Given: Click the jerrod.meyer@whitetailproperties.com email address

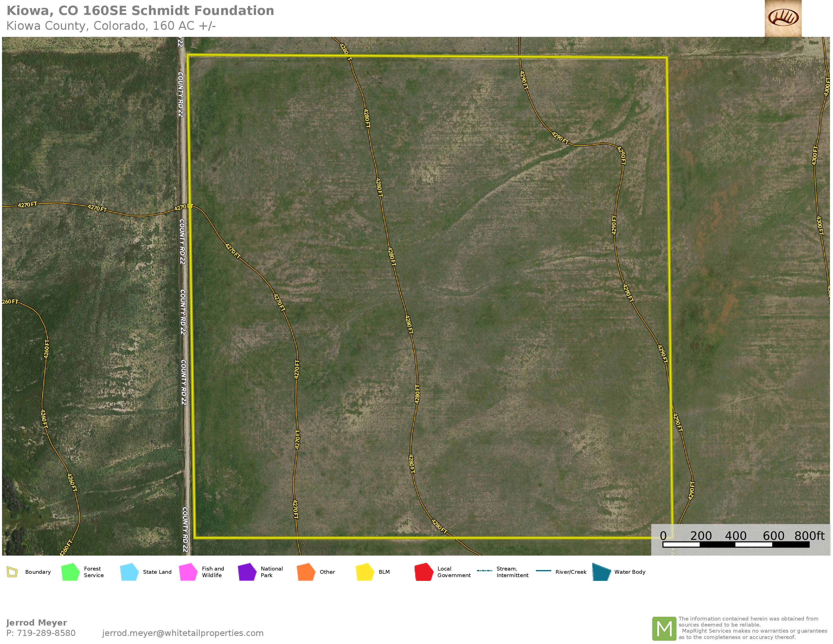Looking at the screenshot, I should pos(183,633).
